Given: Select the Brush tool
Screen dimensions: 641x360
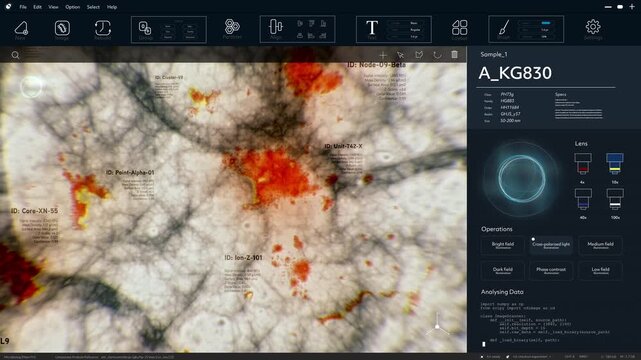Looking at the screenshot, I should point(504,28).
